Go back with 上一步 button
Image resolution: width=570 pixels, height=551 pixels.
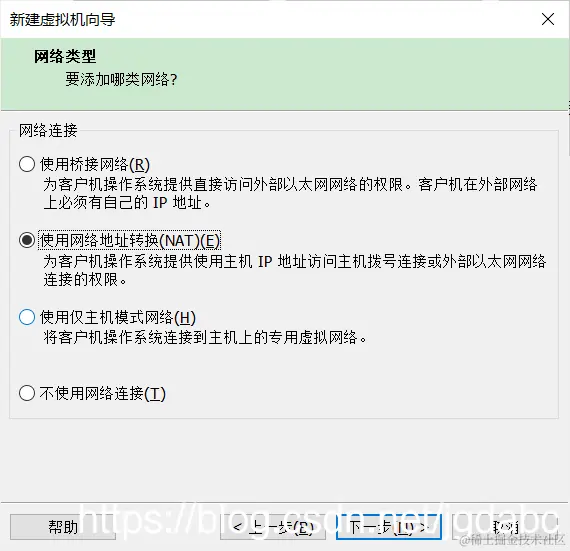coord(273,527)
